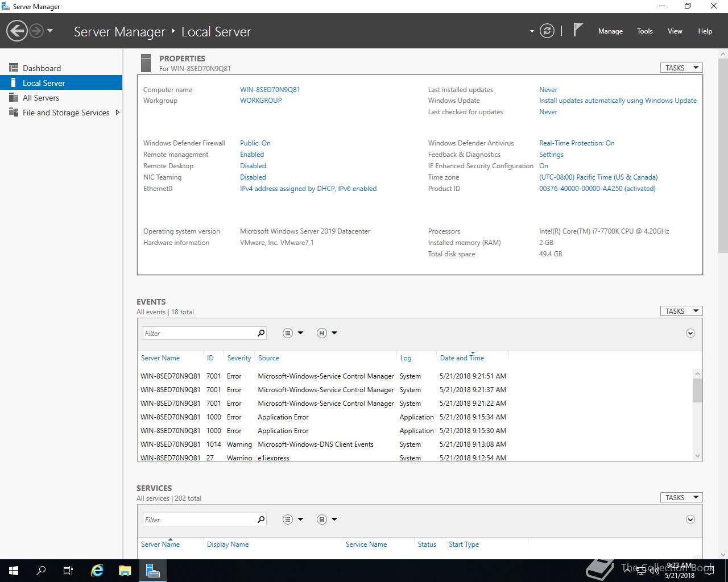Click Windows Defender Firewall Public: On
The image size is (728, 582).
tap(255, 143)
